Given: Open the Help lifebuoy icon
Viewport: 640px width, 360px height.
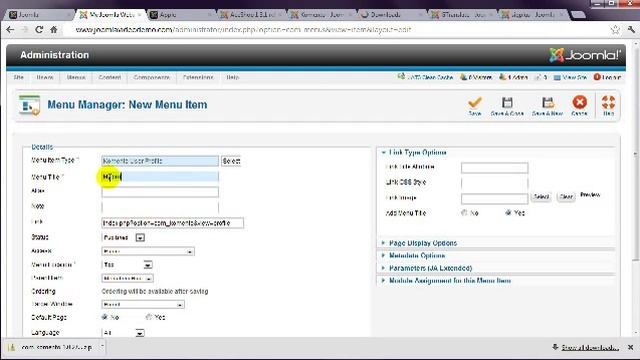Looking at the screenshot, I should click(608, 102).
